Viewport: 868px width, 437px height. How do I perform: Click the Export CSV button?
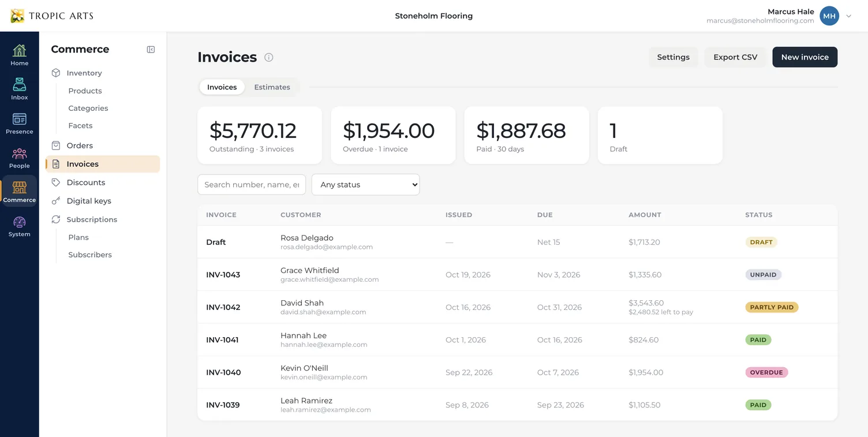pyautogui.click(x=735, y=57)
